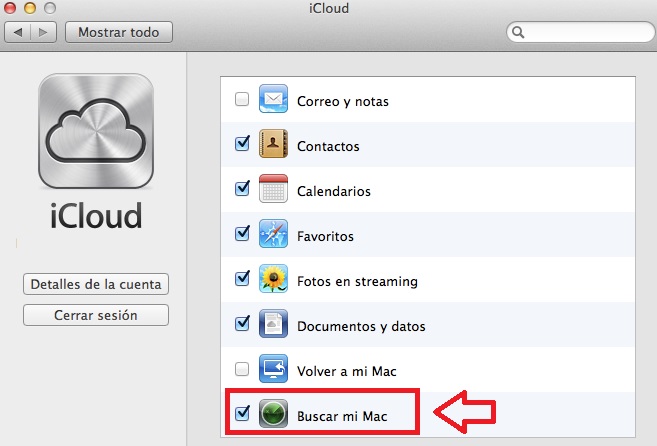Focus the search field
Image resolution: width=657 pixels, height=446 pixels.
pyautogui.click(x=581, y=32)
